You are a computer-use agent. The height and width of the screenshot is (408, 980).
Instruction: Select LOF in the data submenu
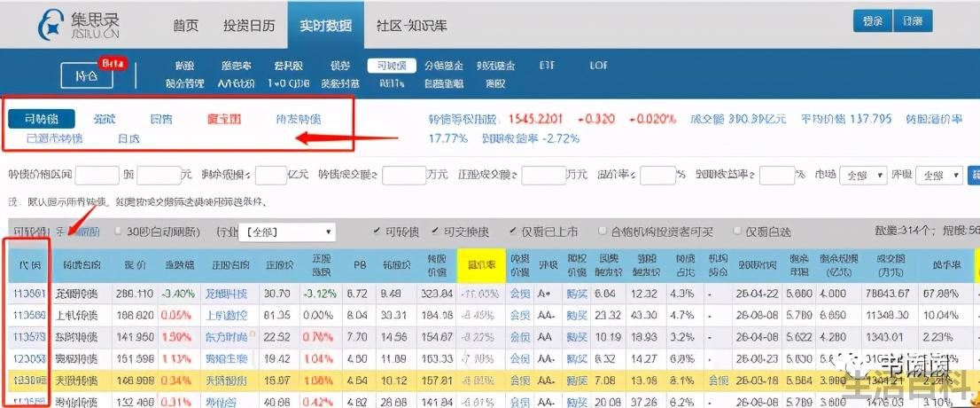(598, 65)
